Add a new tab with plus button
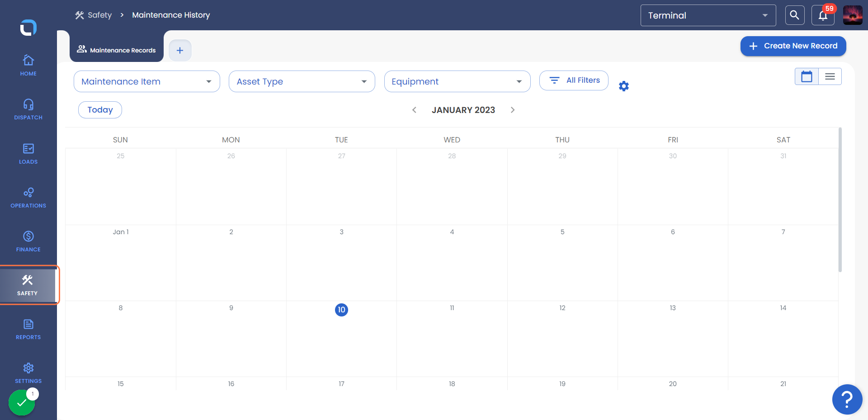This screenshot has height=420, width=868. tap(180, 50)
